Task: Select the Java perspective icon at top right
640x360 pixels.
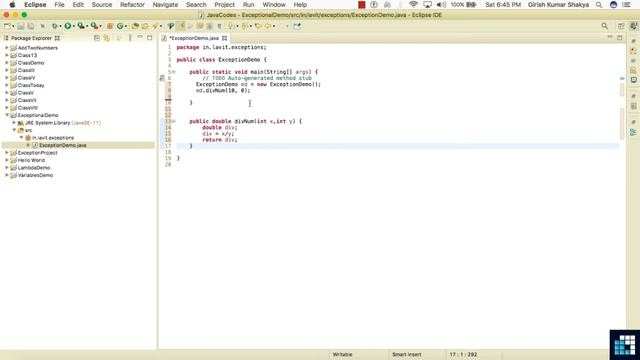Action: click(x=633, y=26)
